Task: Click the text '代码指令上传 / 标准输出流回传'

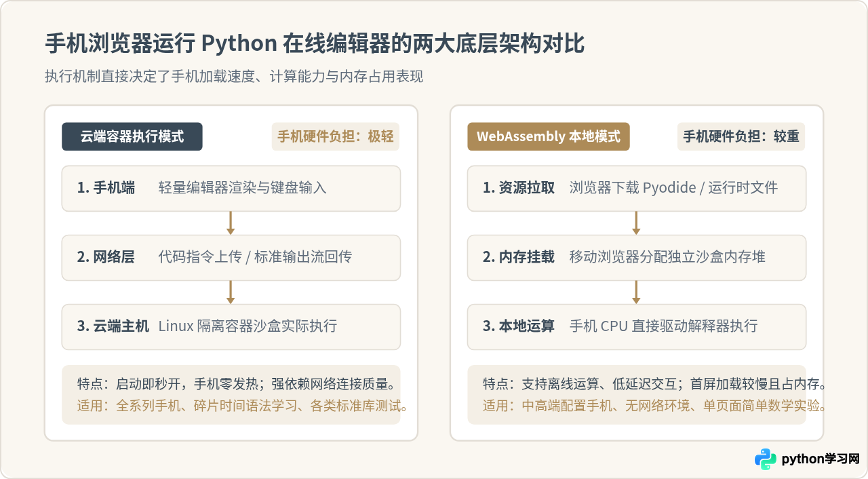Action: point(255,257)
